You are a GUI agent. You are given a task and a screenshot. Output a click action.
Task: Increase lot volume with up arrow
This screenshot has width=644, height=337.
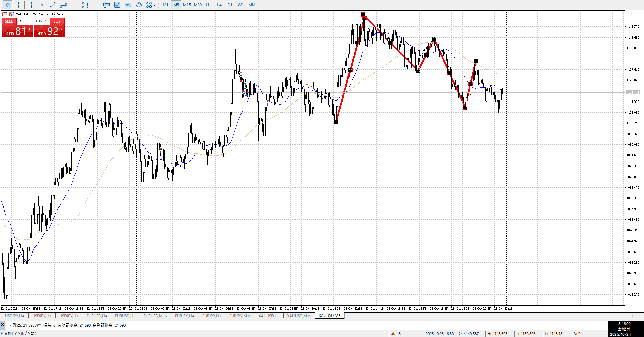click(x=46, y=21)
